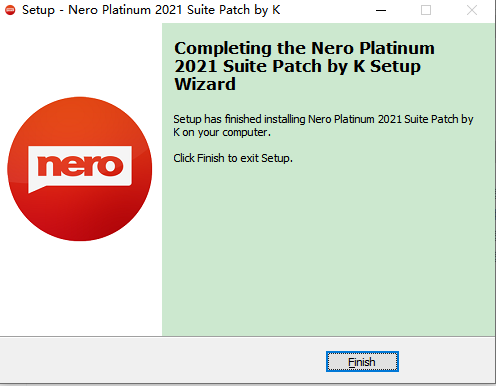
Task: Click the disabled maximize button
Action: 426,10
